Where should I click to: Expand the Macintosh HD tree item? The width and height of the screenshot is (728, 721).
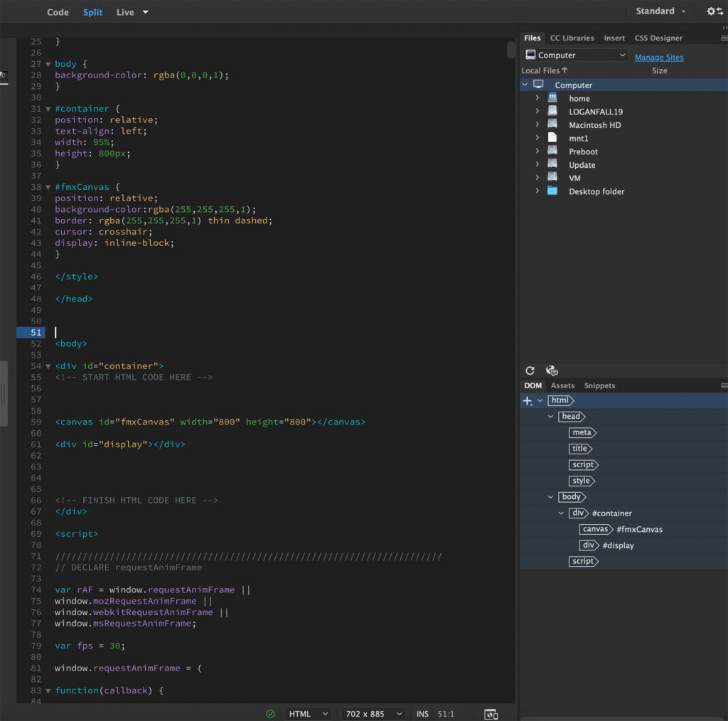(x=537, y=125)
